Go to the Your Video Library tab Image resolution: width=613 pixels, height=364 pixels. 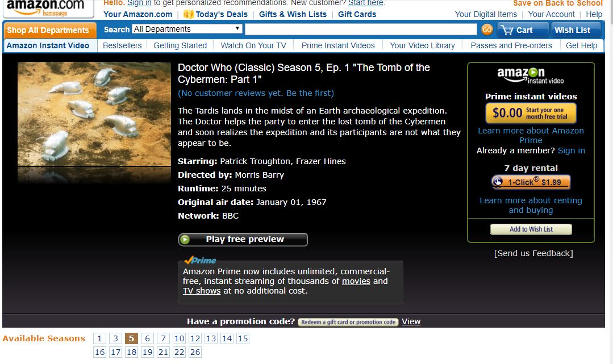[x=422, y=45]
